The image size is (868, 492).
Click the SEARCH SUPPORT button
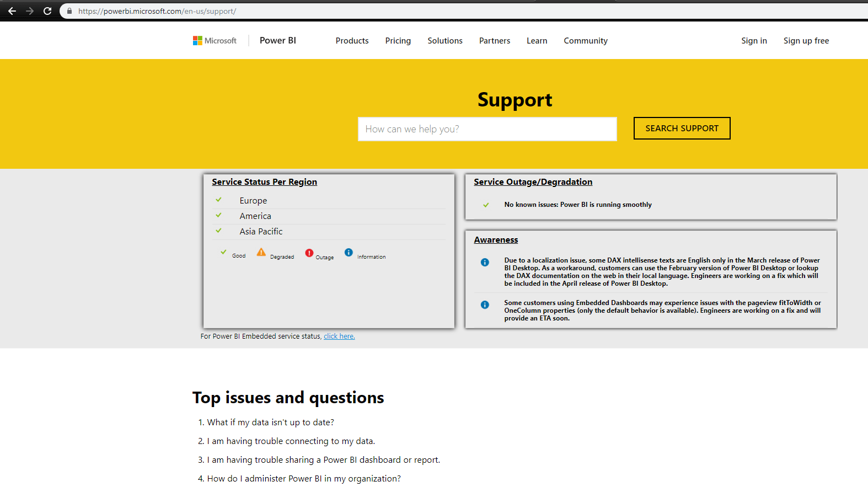682,129
